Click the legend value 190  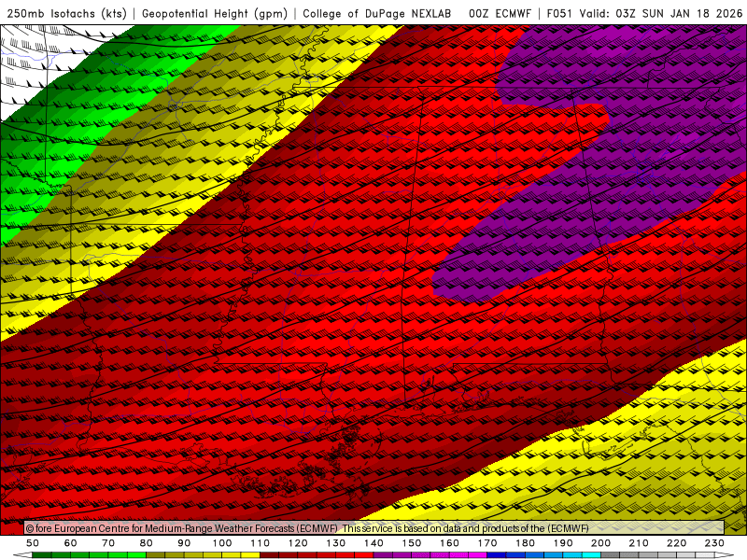(563, 543)
